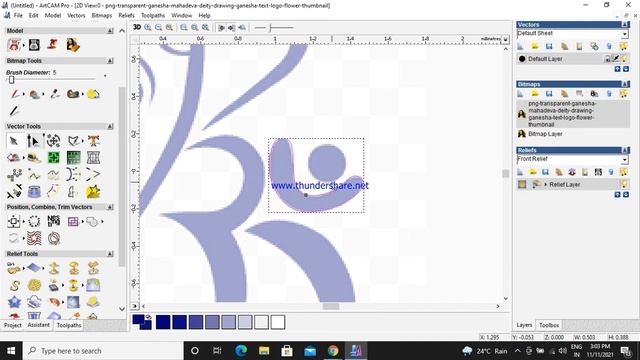
Task: Choose the Bitmap Draw pencil tool
Action: tap(14, 111)
